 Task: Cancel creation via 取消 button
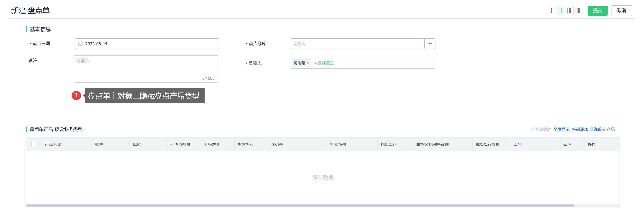click(622, 10)
